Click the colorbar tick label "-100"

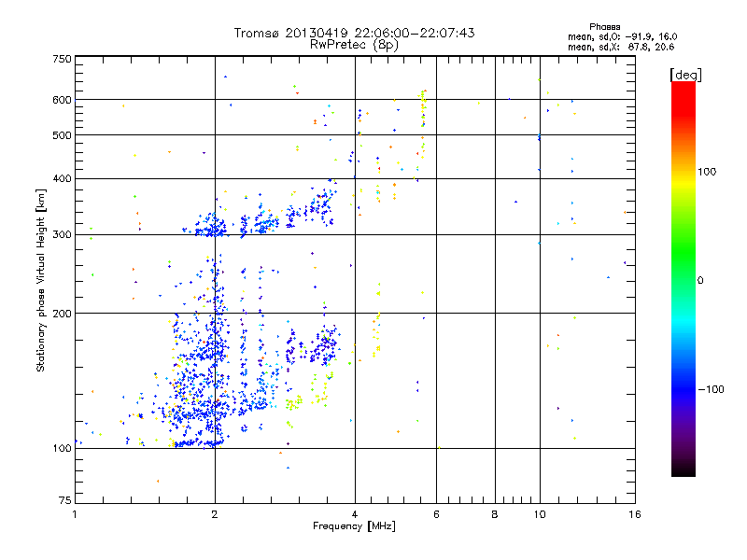point(711,389)
